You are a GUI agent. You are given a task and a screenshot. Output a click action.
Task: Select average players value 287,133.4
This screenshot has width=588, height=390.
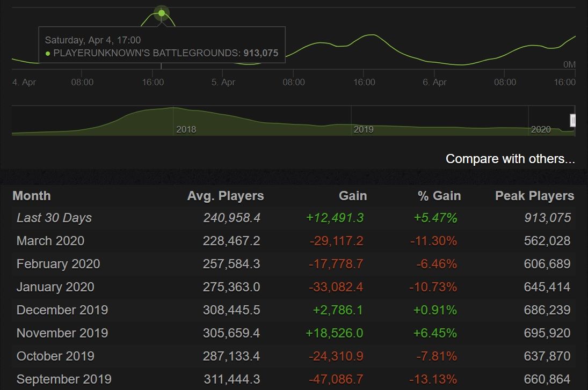(231, 356)
